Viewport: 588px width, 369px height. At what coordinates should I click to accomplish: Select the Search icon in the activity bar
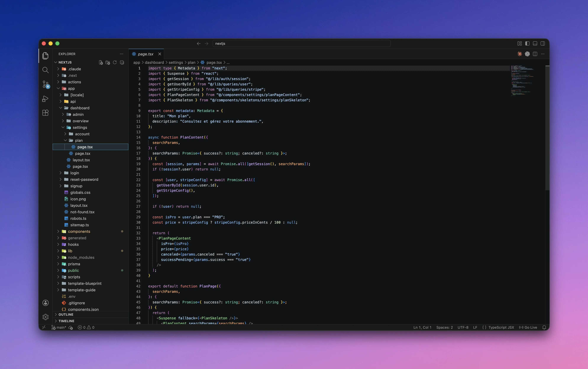coord(45,70)
